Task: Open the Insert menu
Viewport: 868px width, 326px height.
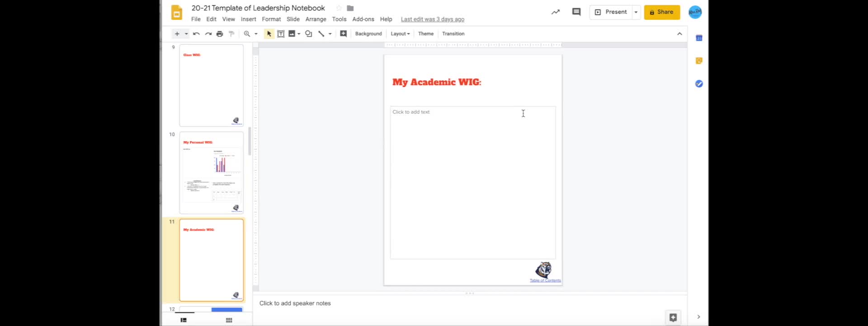Action: pos(248,19)
